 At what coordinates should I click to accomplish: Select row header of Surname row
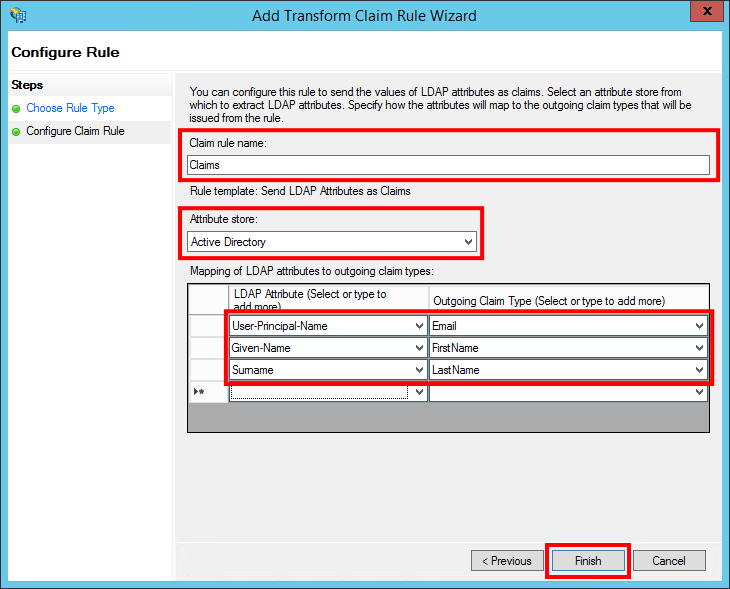click(208, 370)
